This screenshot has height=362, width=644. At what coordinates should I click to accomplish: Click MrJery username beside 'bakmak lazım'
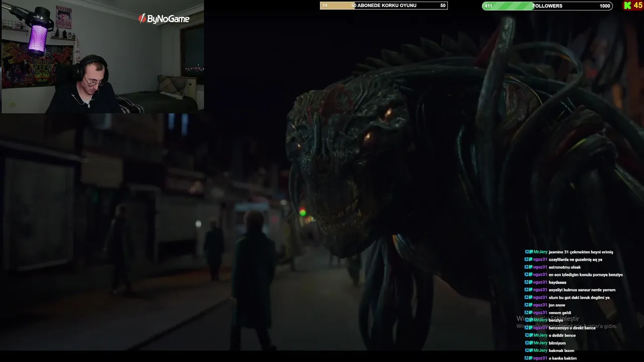click(540, 350)
